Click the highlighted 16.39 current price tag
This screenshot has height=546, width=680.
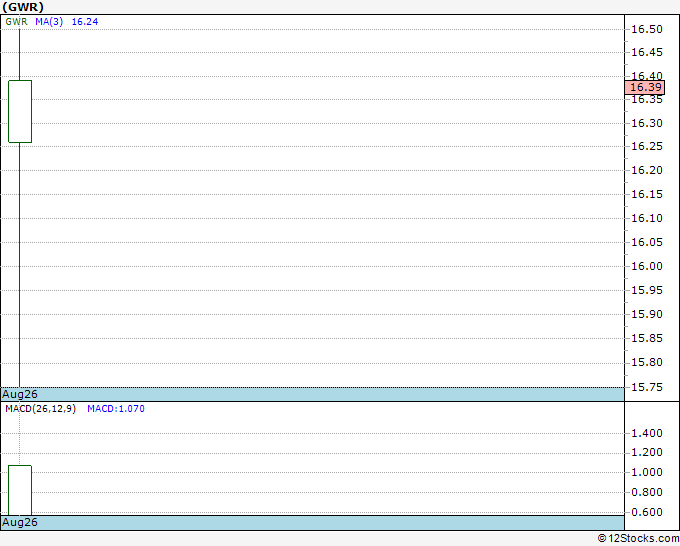[x=645, y=87]
